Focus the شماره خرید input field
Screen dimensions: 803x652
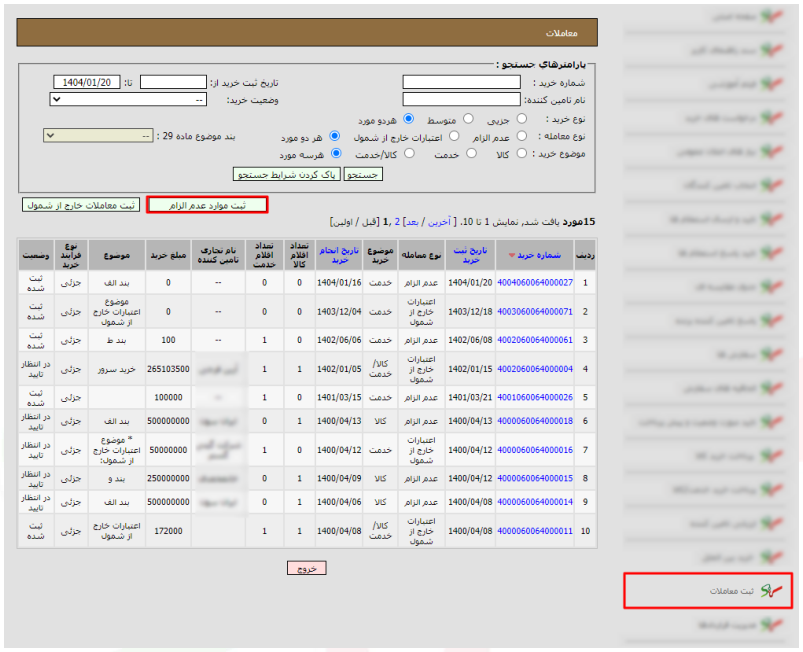[x=461, y=82]
